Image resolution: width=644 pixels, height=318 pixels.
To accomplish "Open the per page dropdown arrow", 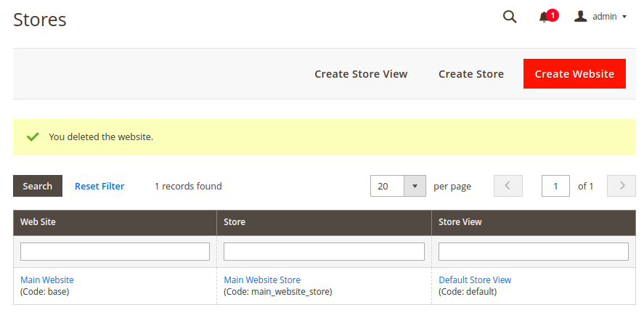I will (x=415, y=186).
